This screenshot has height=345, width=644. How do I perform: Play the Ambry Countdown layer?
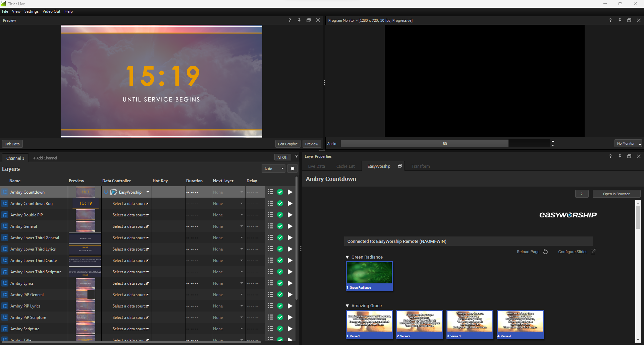(x=290, y=192)
